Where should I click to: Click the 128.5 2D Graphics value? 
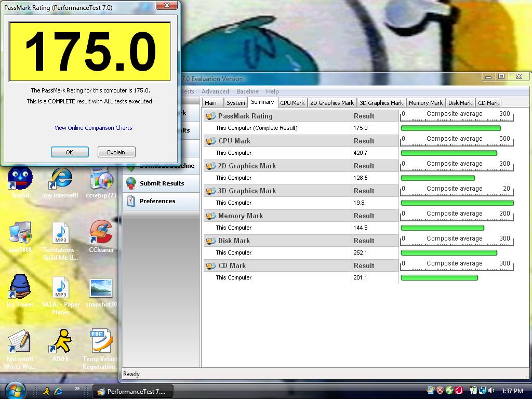361,178
